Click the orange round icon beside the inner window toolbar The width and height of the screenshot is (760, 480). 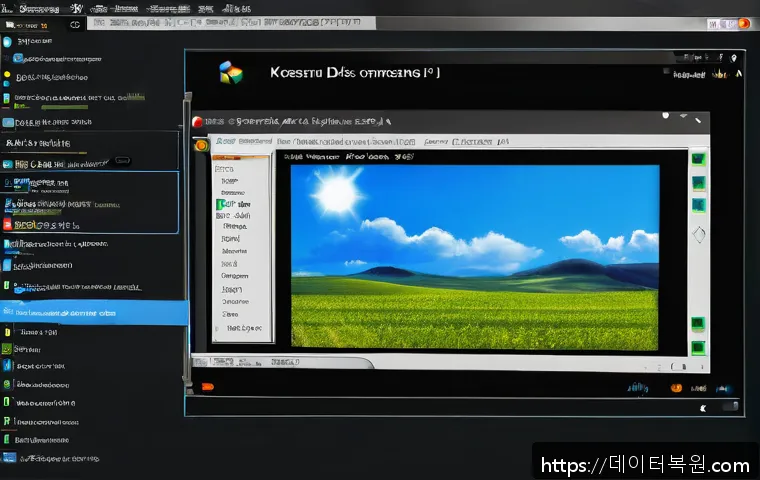pyautogui.click(x=201, y=145)
